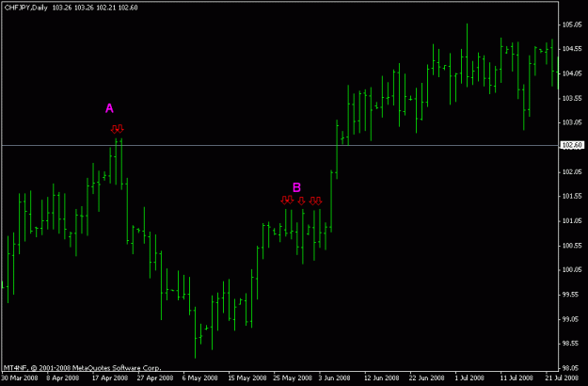The image size is (588, 386).
Task: Click the 12 Jun 2008 date label
Action: pos(382,378)
